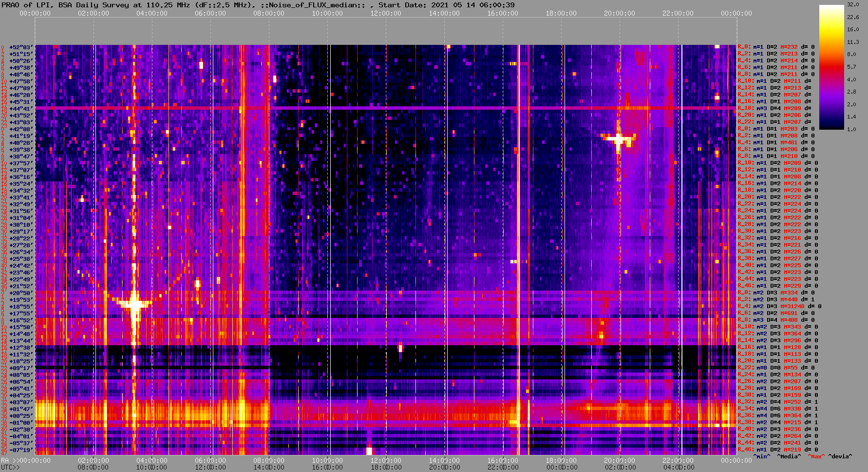Image resolution: width=868 pixels, height=472 pixels.
Task: Click declination label +26°34'
Action: tap(21, 252)
